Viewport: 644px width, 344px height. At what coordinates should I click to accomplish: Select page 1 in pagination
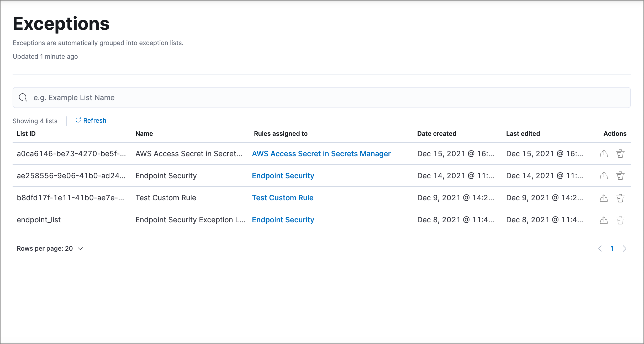click(612, 248)
